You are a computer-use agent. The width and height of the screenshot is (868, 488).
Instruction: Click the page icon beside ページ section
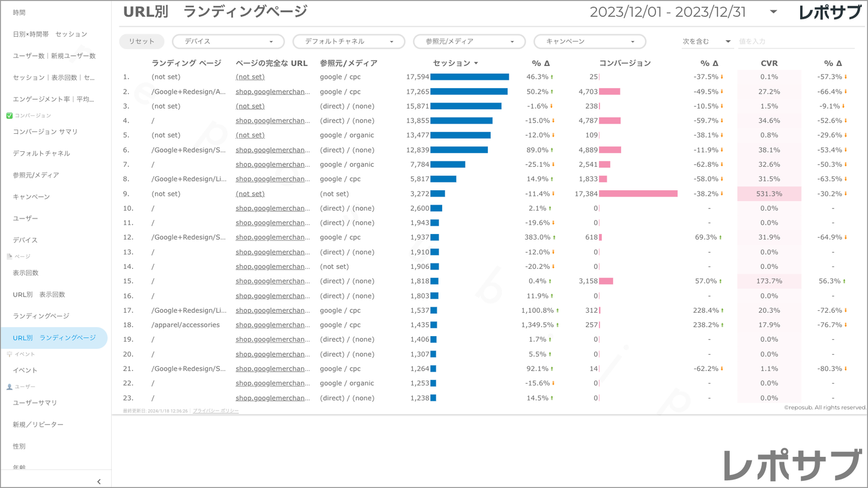[9, 256]
